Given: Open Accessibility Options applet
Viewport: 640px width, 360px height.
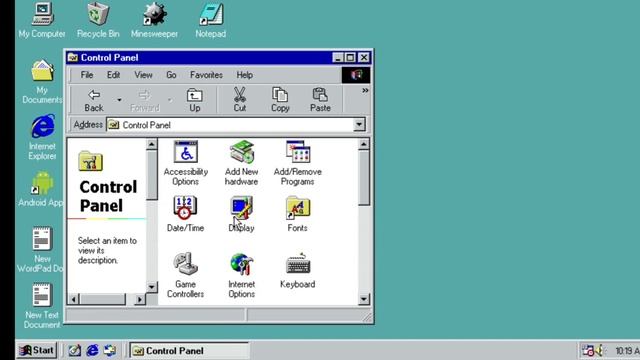Looking at the screenshot, I should point(186,163).
